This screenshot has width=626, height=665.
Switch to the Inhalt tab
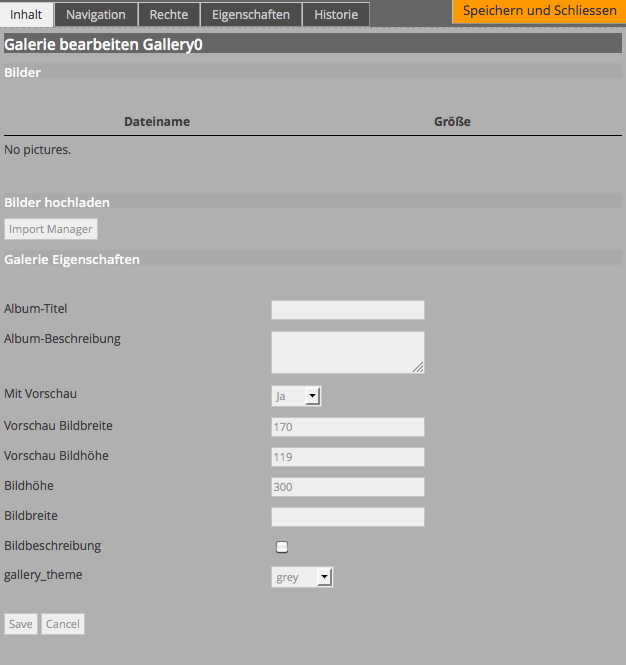pyautogui.click(x=26, y=14)
